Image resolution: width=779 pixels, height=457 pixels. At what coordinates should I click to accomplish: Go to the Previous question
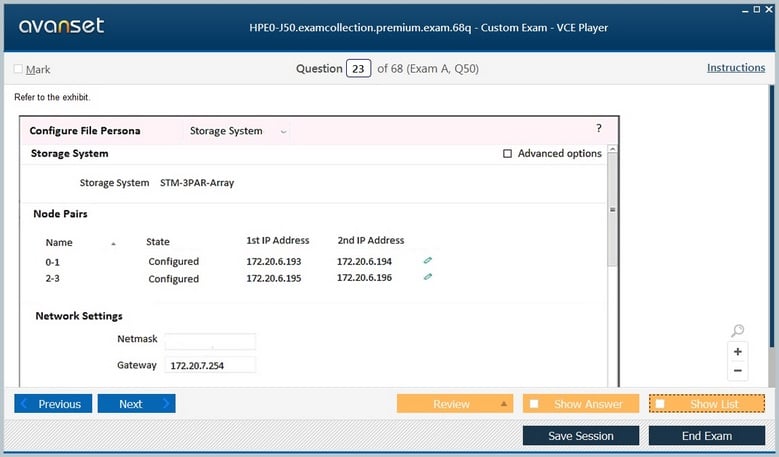click(x=53, y=403)
